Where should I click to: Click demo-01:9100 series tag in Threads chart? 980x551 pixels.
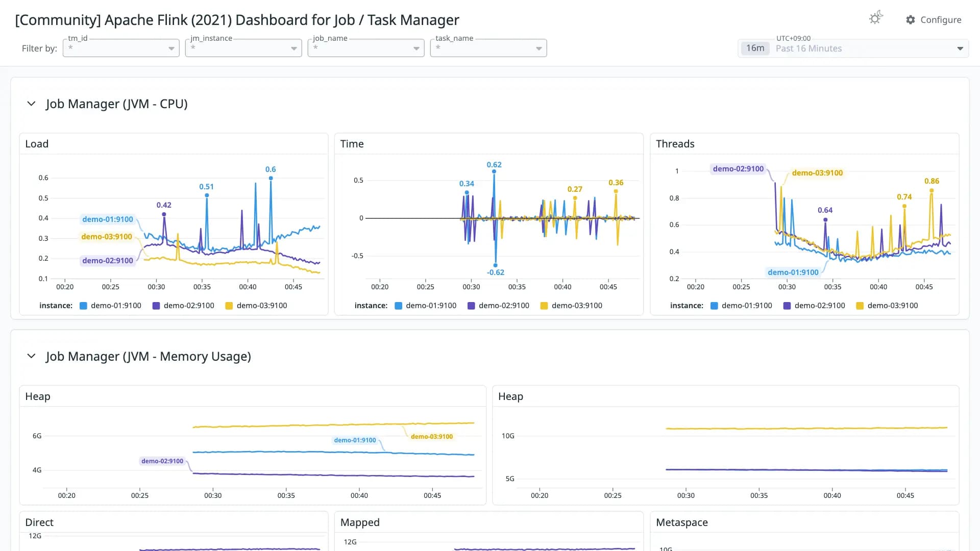pos(793,272)
